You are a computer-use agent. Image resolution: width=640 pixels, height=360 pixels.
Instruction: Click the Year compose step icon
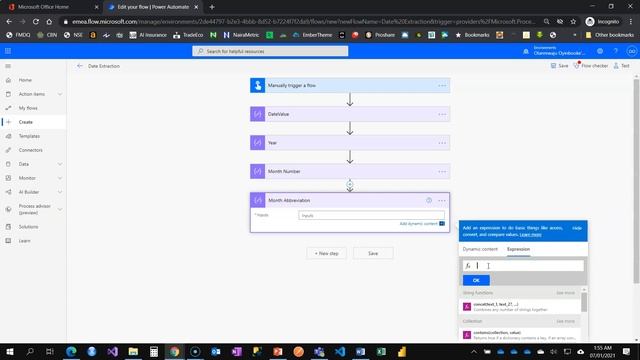coord(258,143)
